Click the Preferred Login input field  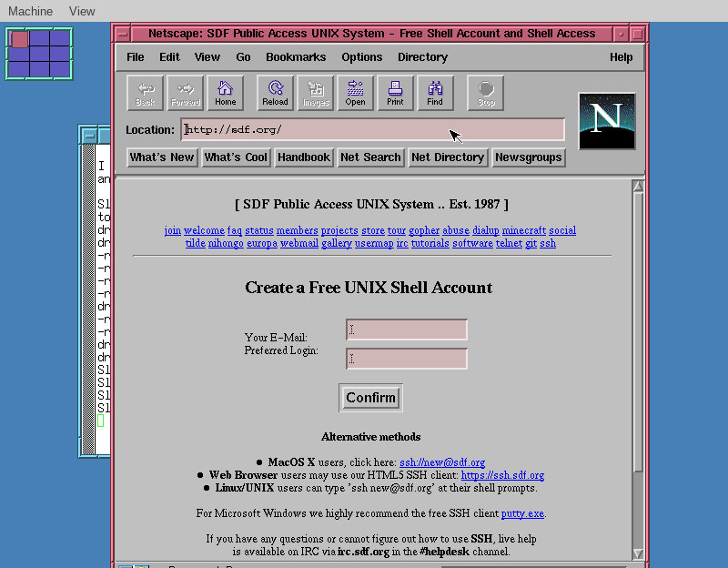point(407,359)
